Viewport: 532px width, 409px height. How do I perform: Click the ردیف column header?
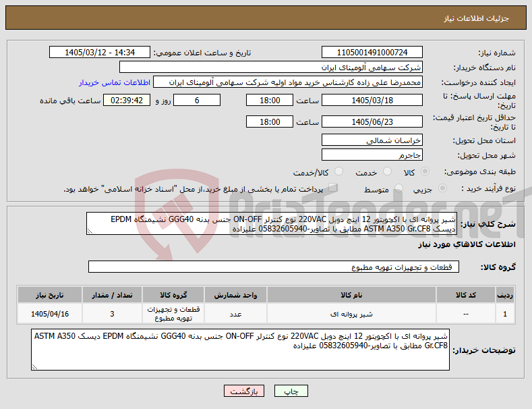tap(505, 295)
